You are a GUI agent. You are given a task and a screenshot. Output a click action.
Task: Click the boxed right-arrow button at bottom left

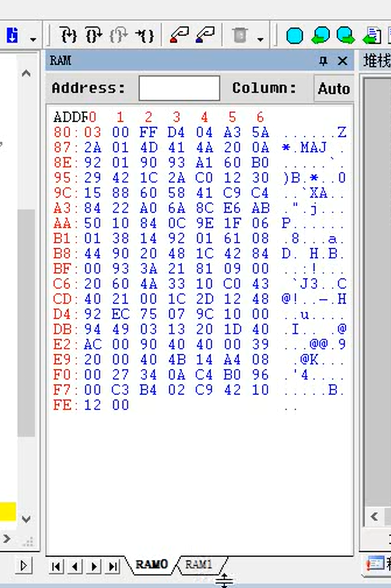tap(24, 566)
